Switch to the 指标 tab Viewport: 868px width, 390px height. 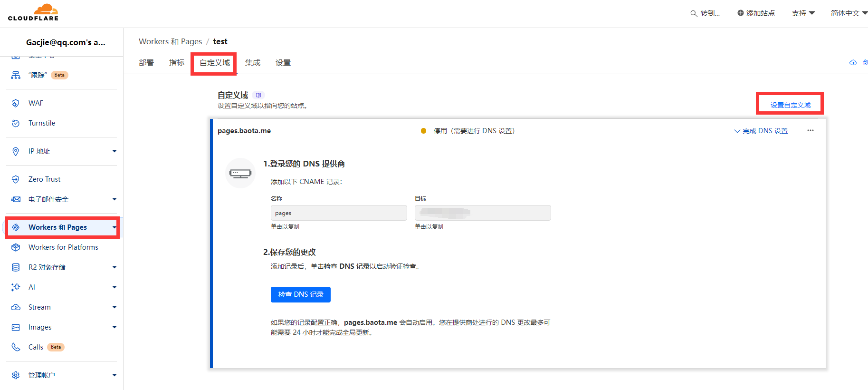point(177,63)
